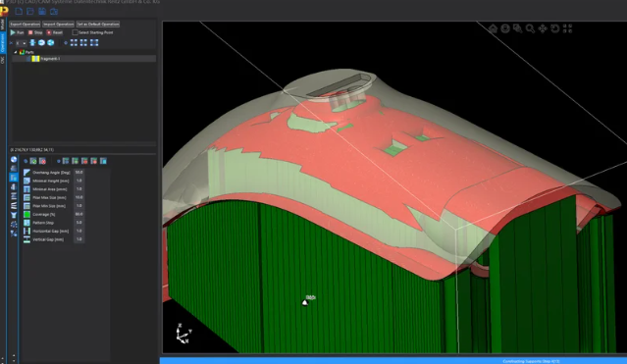Stop the running operation

(x=35, y=32)
